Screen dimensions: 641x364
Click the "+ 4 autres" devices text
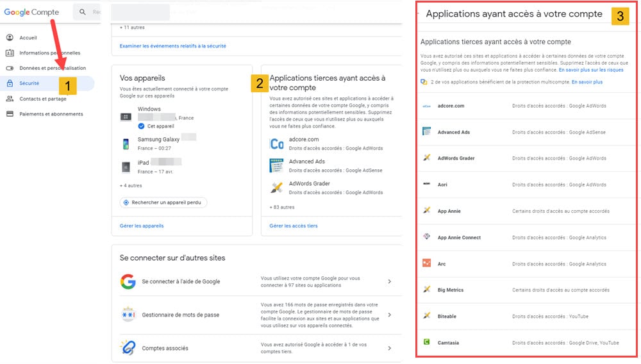131,185
